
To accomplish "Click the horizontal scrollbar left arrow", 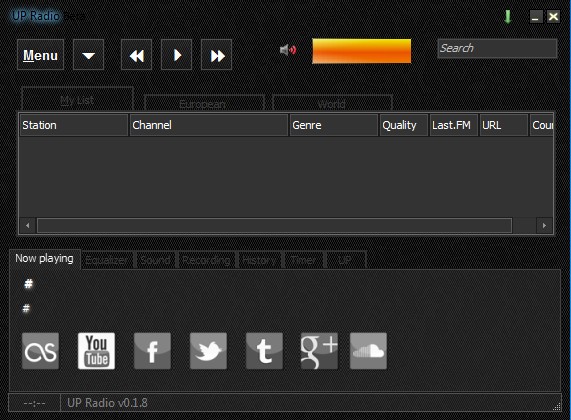I will pos(28,225).
